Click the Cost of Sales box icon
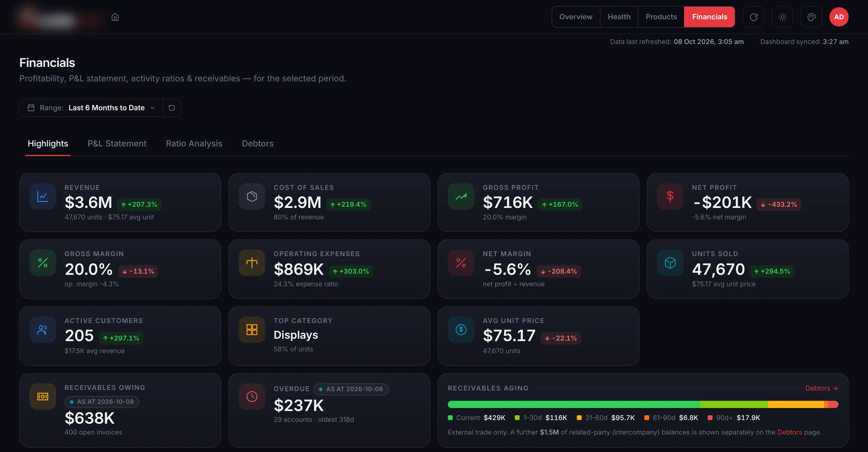Screen dimensions: 868x452 tap(252, 196)
